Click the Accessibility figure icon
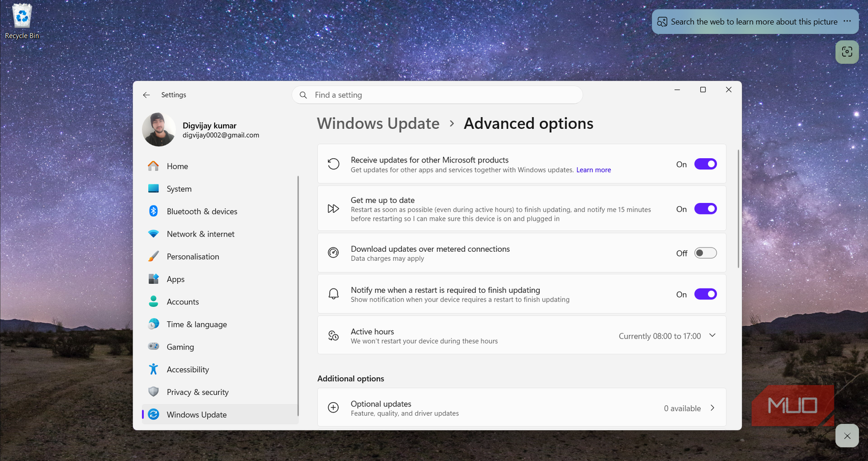The height and width of the screenshot is (461, 868). click(x=153, y=370)
